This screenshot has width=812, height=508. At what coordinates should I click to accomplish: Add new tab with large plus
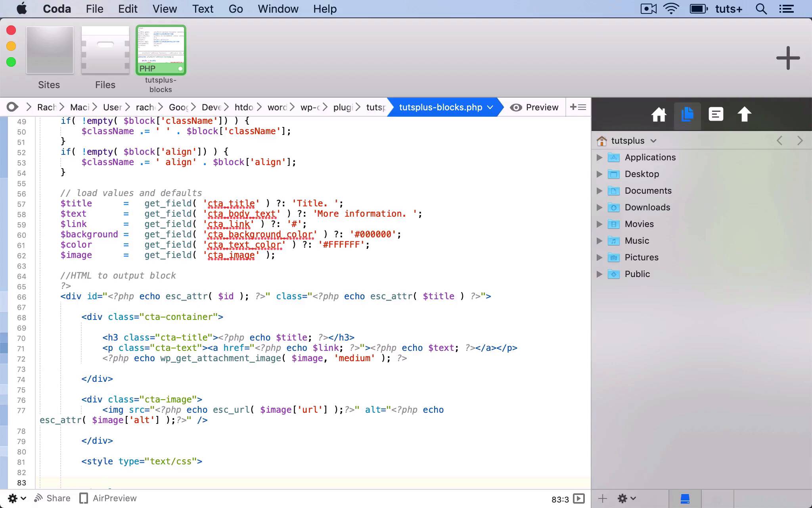788,58
